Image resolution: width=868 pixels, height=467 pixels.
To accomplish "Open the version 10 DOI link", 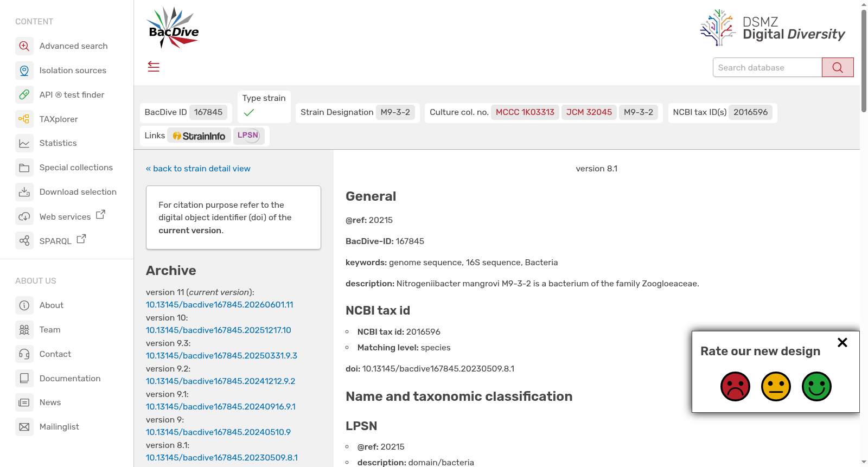I will click(219, 330).
